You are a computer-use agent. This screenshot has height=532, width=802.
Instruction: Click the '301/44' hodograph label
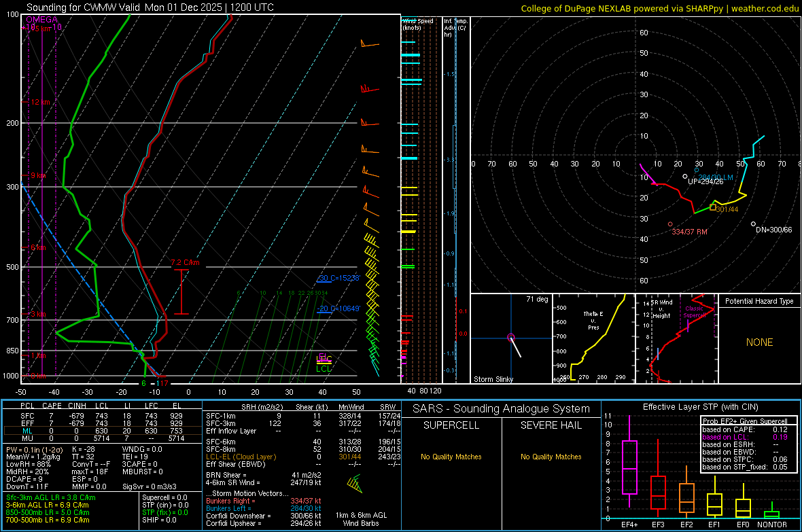pos(727,209)
